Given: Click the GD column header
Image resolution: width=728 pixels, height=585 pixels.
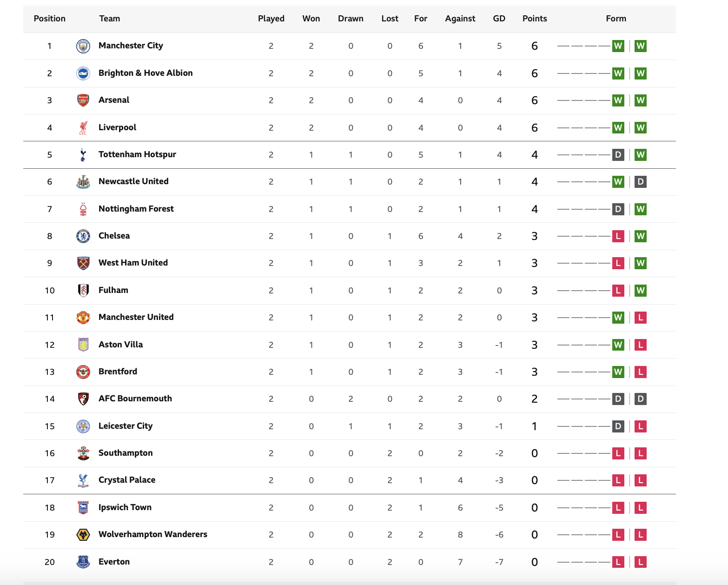Looking at the screenshot, I should point(499,19).
